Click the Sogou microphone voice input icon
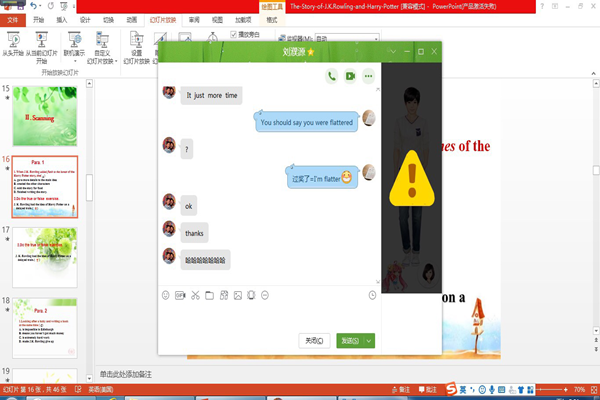Screen dimensions: 600x400 coord(492,390)
